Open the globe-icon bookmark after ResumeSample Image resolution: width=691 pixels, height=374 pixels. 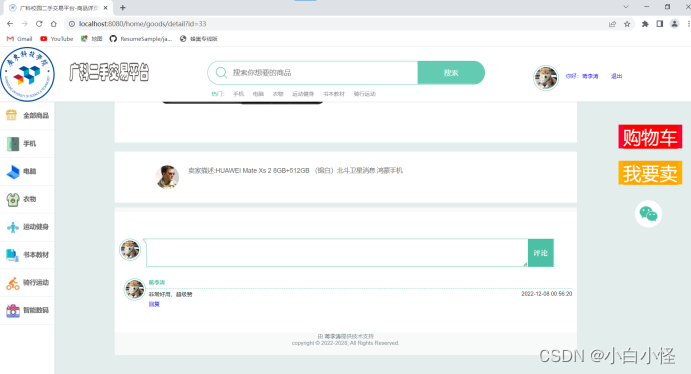pyautogui.click(x=199, y=39)
